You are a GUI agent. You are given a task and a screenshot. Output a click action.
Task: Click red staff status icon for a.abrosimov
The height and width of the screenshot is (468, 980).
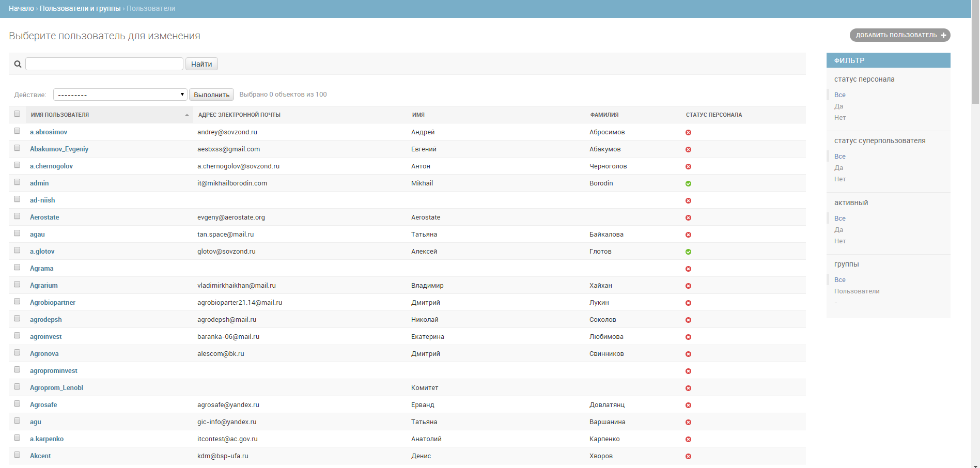pos(688,133)
